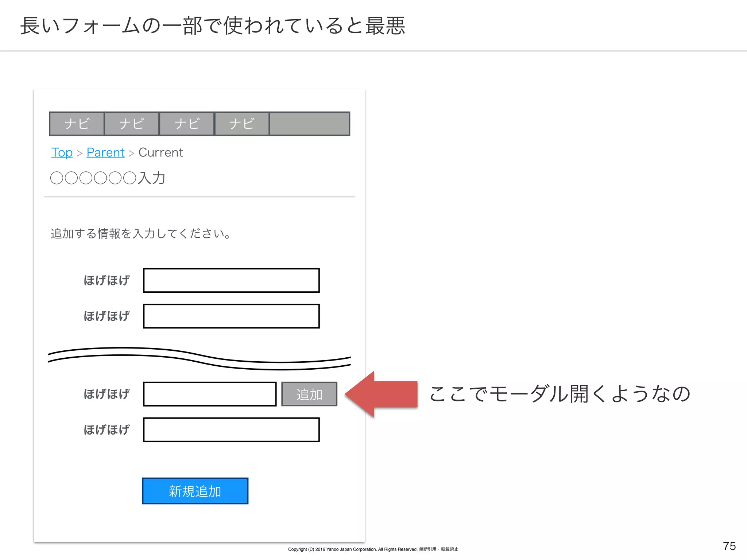Viewport: 747px width, 560px height.
Task: Open the Top breadcrumb link
Action: (x=62, y=152)
